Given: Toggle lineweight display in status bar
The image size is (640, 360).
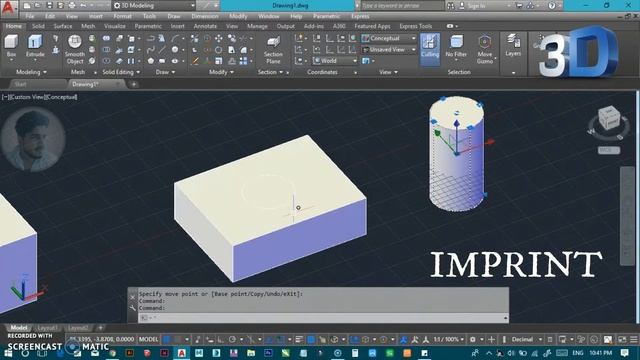Looking at the screenshot, I should coord(299,340).
